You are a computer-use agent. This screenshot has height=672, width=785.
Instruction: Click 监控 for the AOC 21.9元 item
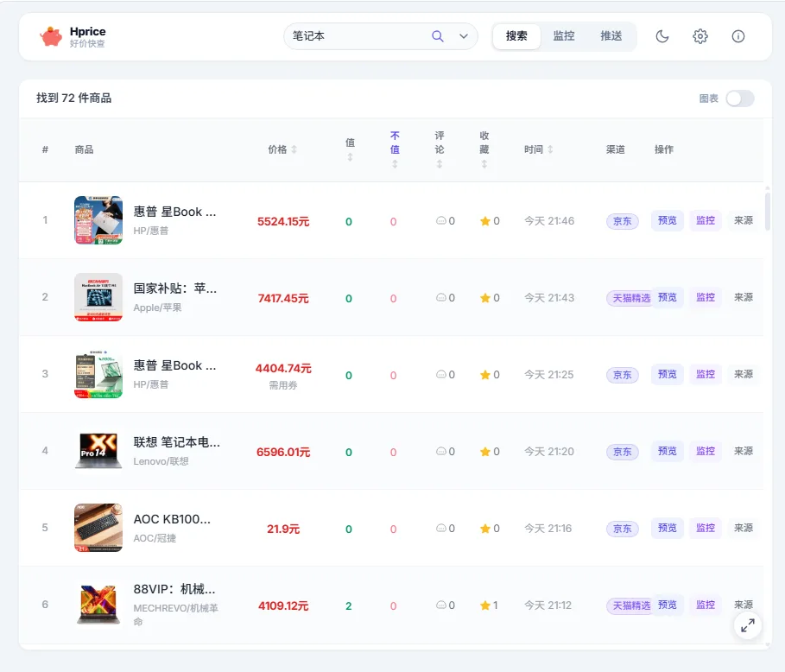(706, 528)
